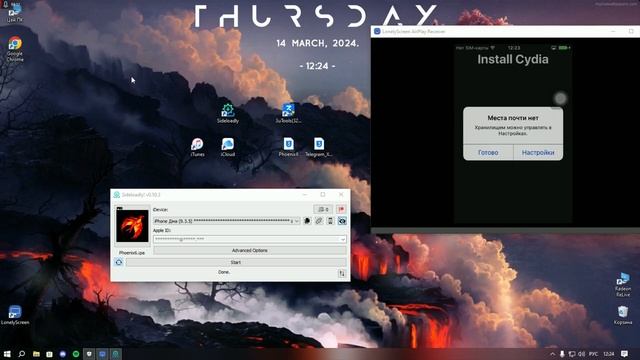This screenshot has height=360, width=640.
Task: Toggle the eye icon hiding device info
Action: pos(342,221)
